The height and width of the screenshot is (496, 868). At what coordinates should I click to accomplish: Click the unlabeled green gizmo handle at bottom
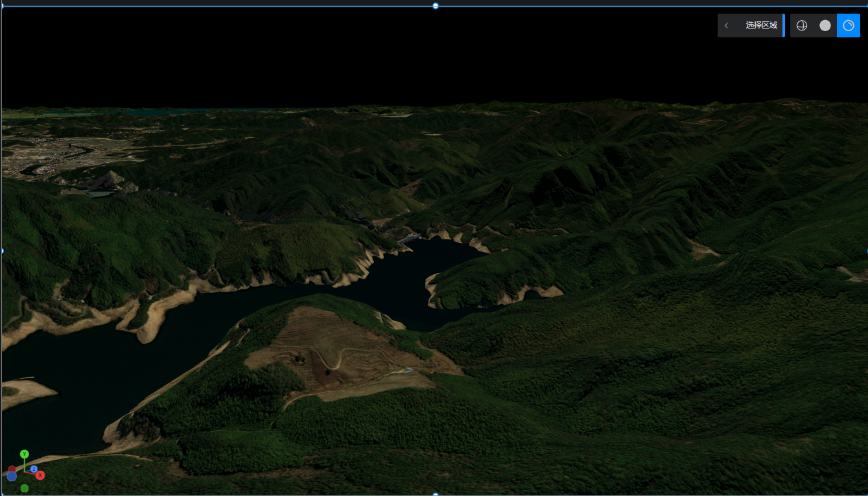(25, 488)
